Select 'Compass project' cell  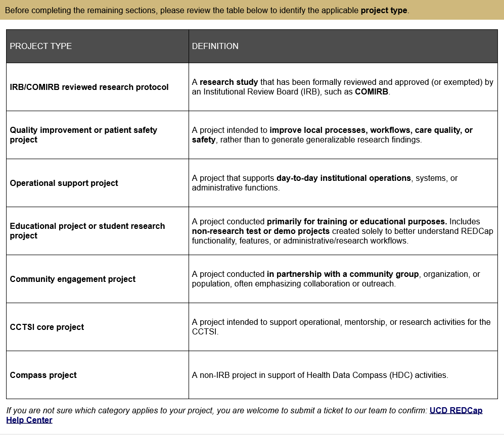[x=98, y=375]
